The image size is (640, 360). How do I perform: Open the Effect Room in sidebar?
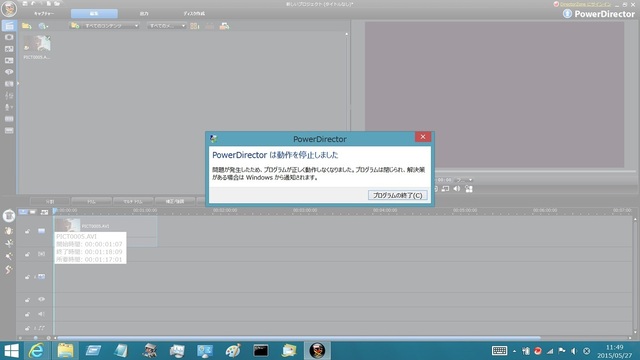click(x=9, y=37)
